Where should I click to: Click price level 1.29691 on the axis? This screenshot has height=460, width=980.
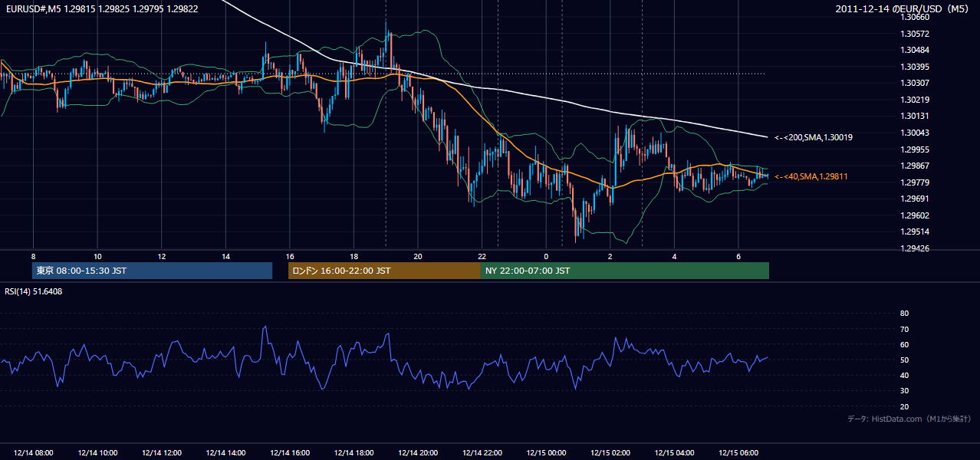click(x=915, y=199)
